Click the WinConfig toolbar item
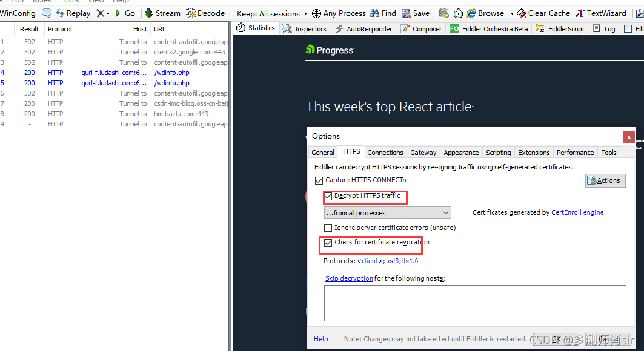This screenshot has width=644, height=351. [18, 13]
